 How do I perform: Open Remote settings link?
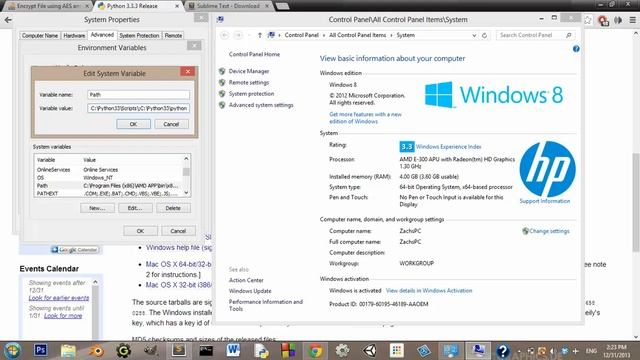tap(249, 82)
